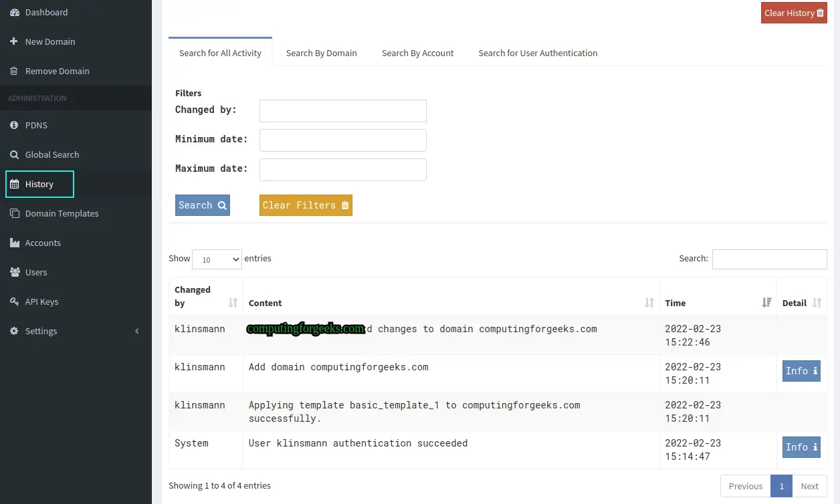Click the Remove Domain trash icon
840x504 pixels.
click(14, 71)
